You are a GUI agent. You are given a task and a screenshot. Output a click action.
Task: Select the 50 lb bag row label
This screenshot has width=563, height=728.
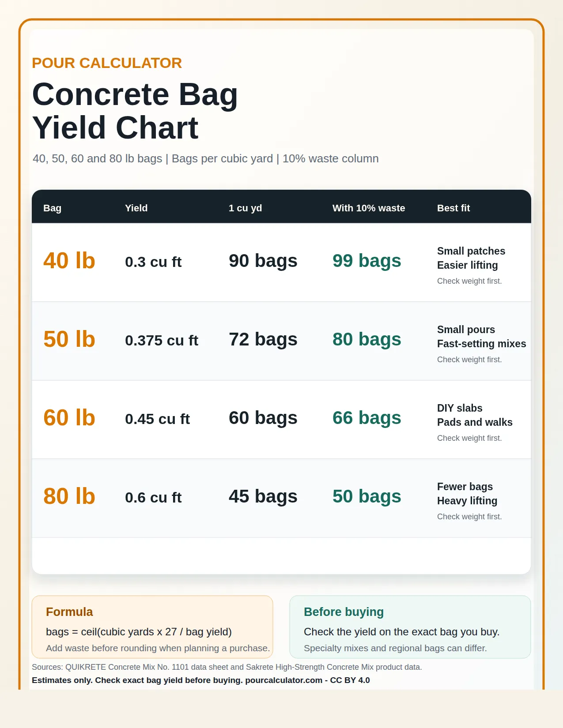(x=69, y=339)
